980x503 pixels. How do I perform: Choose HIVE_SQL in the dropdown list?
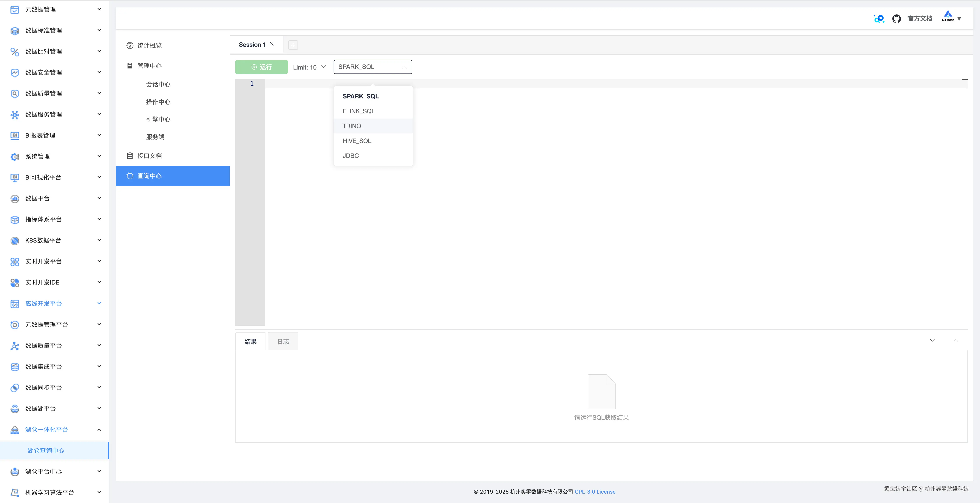click(x=357, y=141)
